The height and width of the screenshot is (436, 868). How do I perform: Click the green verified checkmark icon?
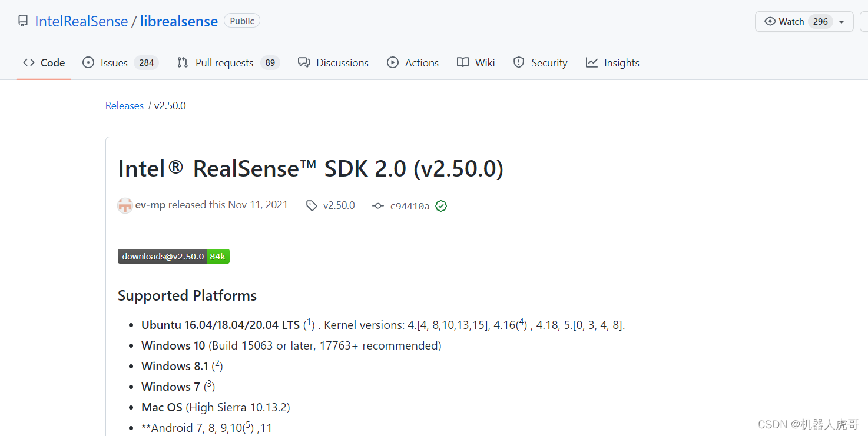point(441,206)
